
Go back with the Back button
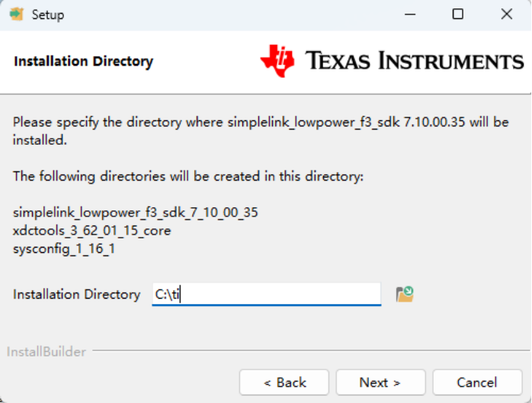point(284,382)
